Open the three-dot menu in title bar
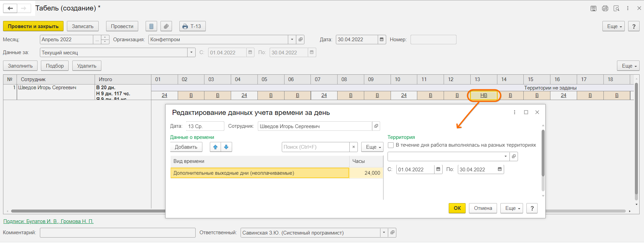Viewport: 644px width, 244px height. (x=628, y=8)
